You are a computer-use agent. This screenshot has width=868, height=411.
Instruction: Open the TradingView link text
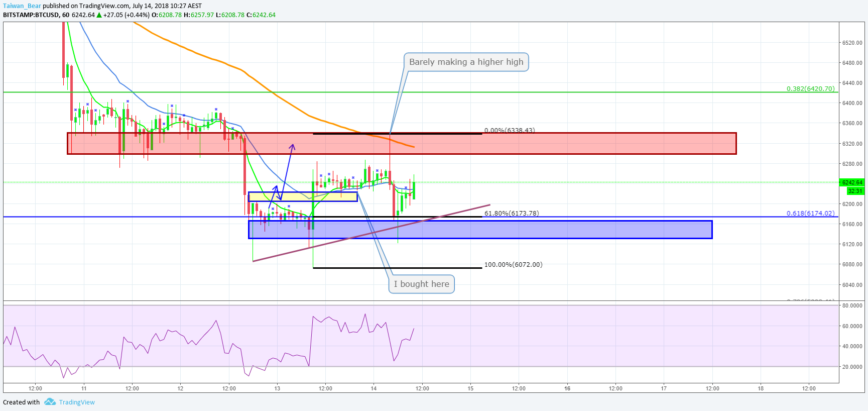click(77, 402)
